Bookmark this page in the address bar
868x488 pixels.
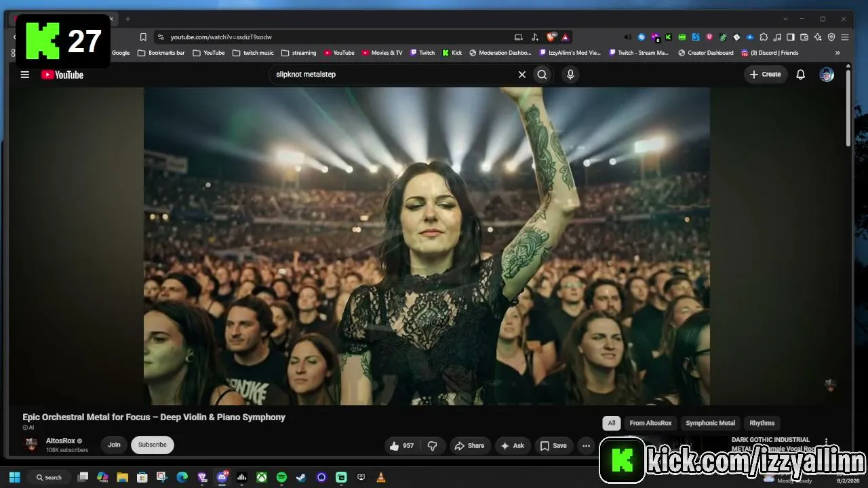[143, 37]
